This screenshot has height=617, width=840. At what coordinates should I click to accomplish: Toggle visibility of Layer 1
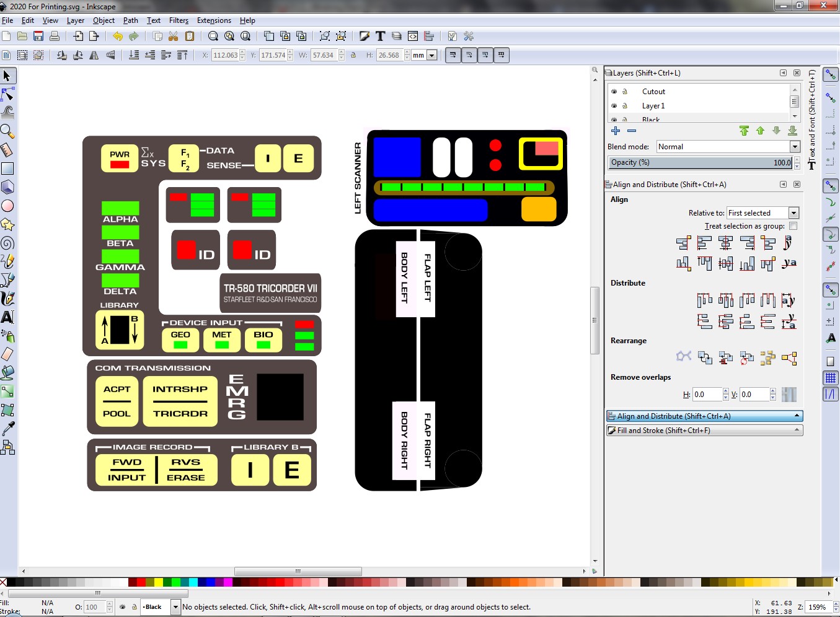click(x=614, y=106)
